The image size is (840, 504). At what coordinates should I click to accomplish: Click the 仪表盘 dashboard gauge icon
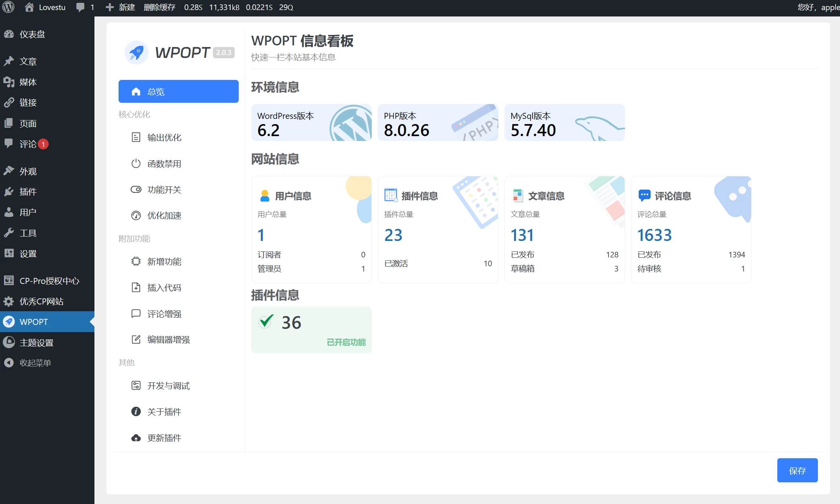coord(9,34)
